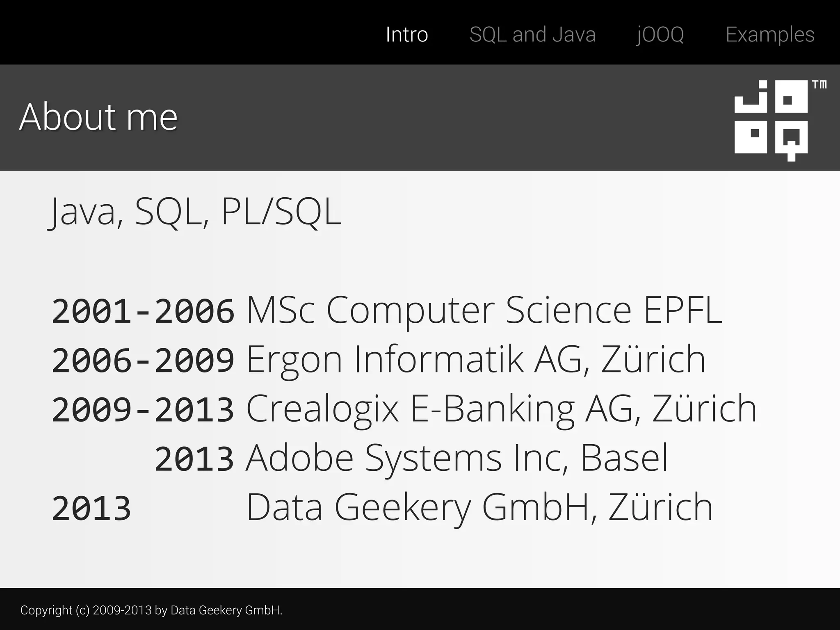840x630 pixels.
Task: Click the 2001-2006 date range
Action: (x=143, y=311)
